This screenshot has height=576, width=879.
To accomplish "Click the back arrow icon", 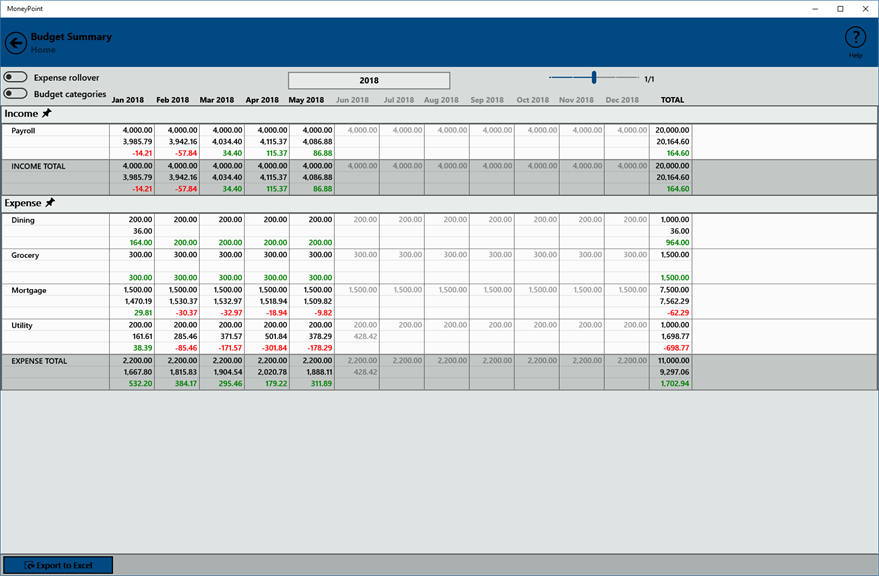I will point(16,43).
